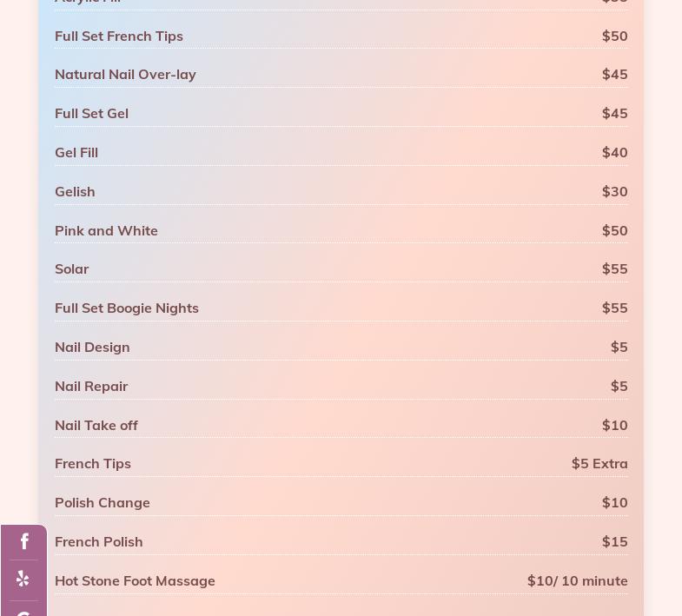Click the French Tips service label
The width and height of the screenshot is (682, 616).
[x=93, y=463]
